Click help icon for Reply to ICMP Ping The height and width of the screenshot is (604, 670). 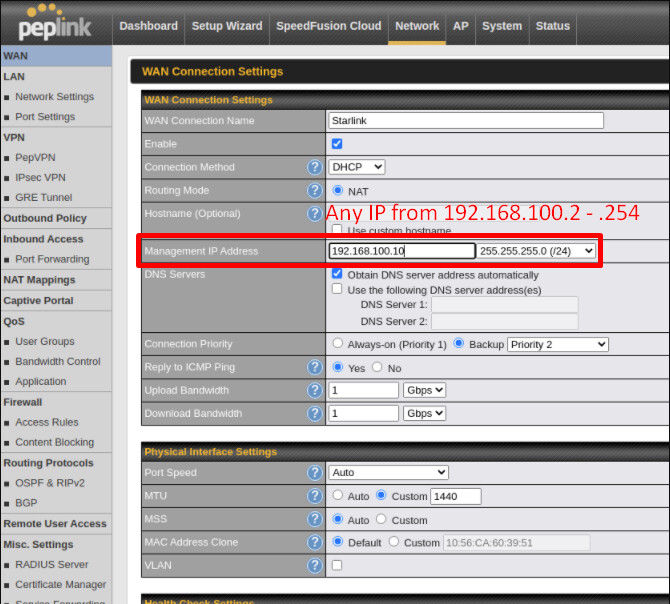point(315,367)
